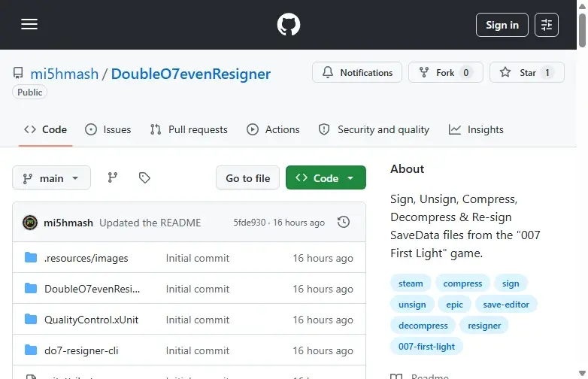The height and width of the screenshot is (379, 588).
Task: Open the Notifications button
Action: (x=357, y=72)
